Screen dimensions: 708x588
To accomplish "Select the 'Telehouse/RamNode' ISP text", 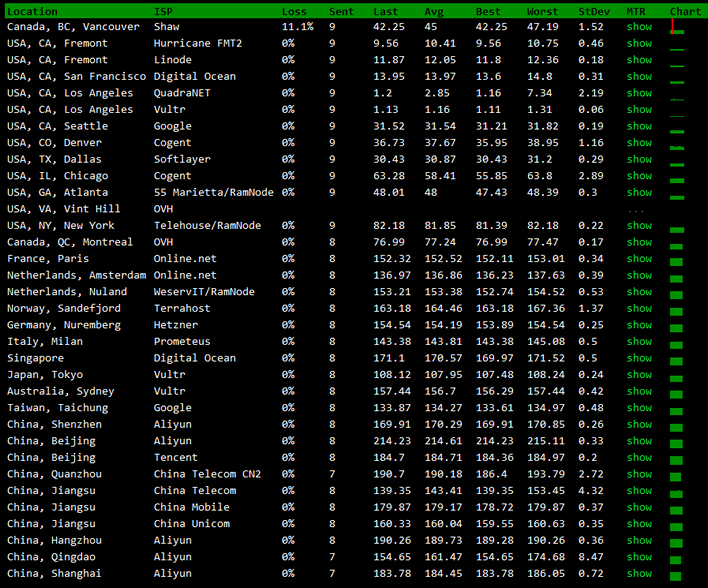I will tap(207, 225).
